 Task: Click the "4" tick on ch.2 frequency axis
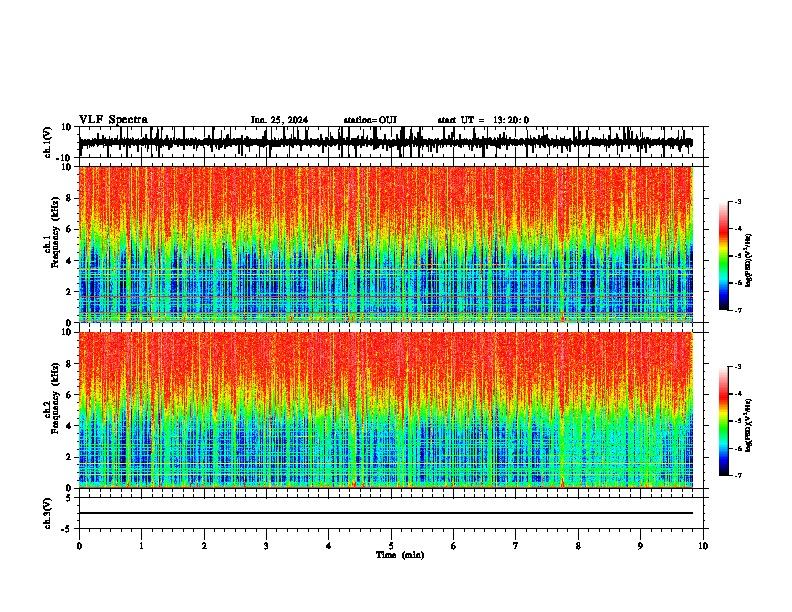click(x=69, y=426)
